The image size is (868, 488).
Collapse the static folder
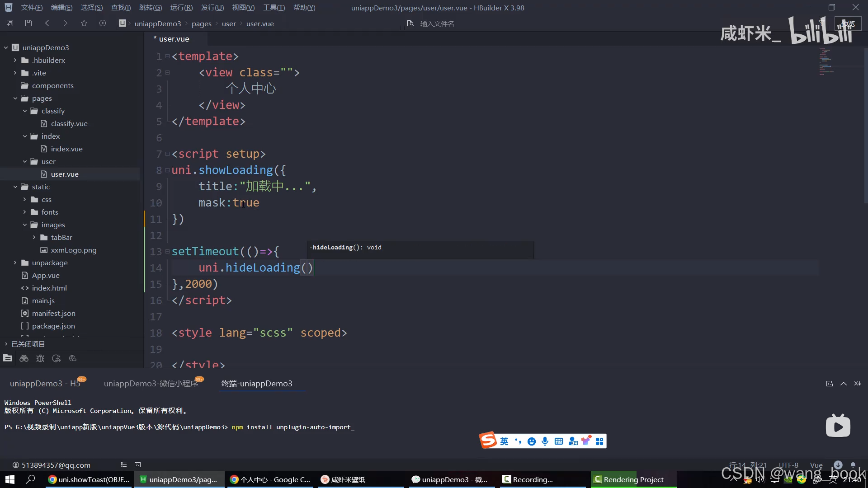(15, 187)
